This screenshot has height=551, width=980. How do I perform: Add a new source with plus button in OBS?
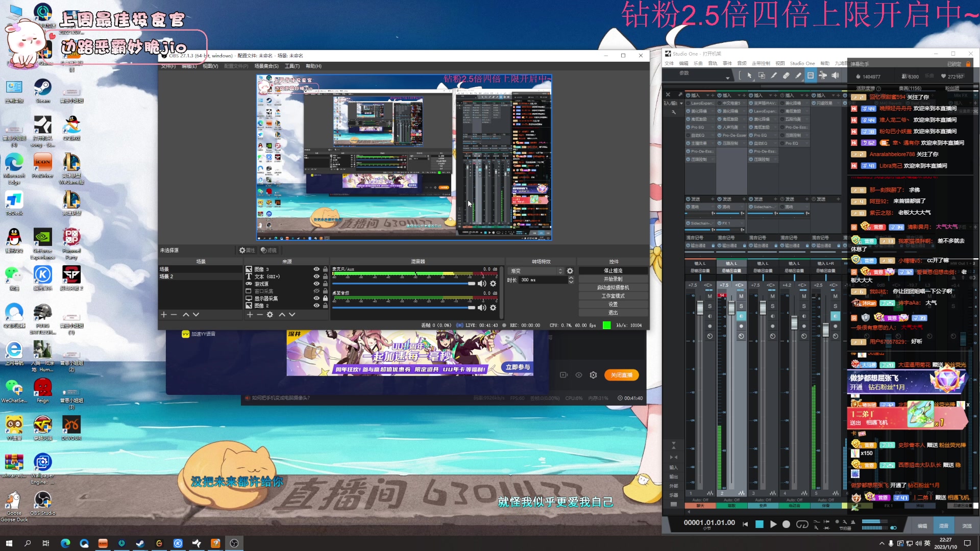250,315
